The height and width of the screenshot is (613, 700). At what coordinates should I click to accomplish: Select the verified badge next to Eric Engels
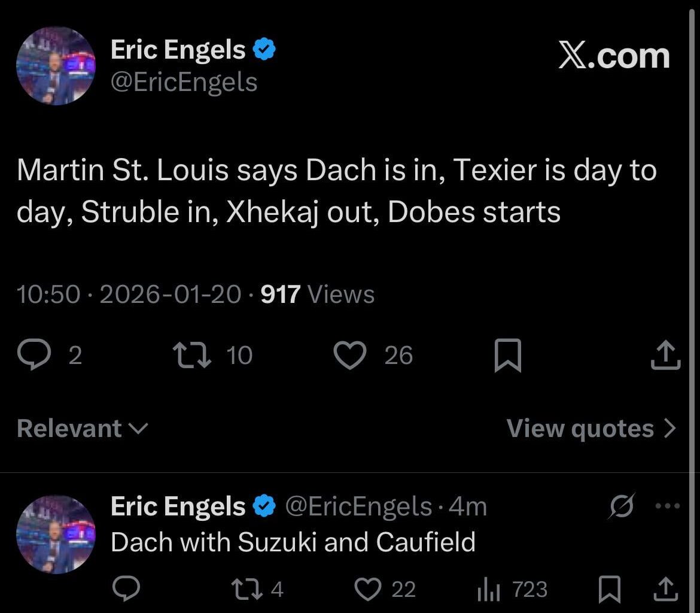pos(264,49)
